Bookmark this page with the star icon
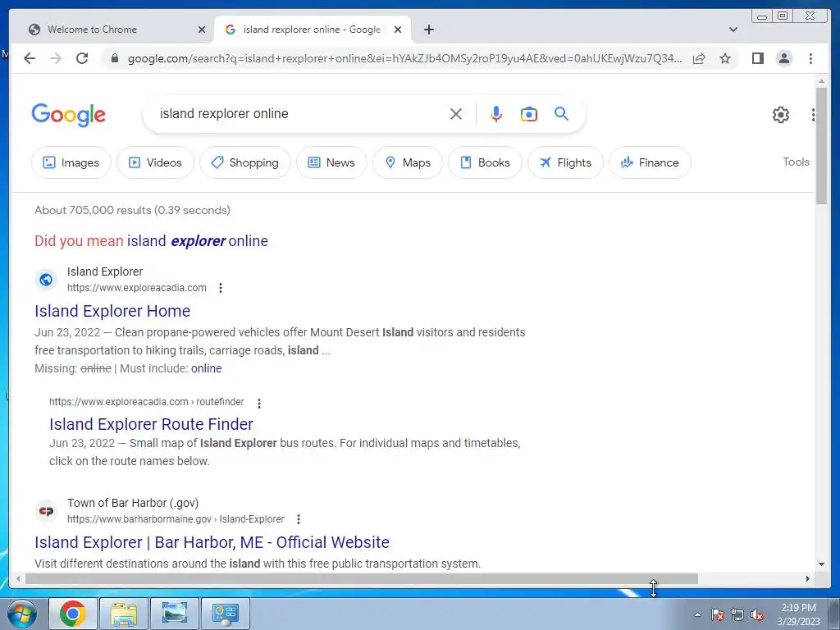 725,58
